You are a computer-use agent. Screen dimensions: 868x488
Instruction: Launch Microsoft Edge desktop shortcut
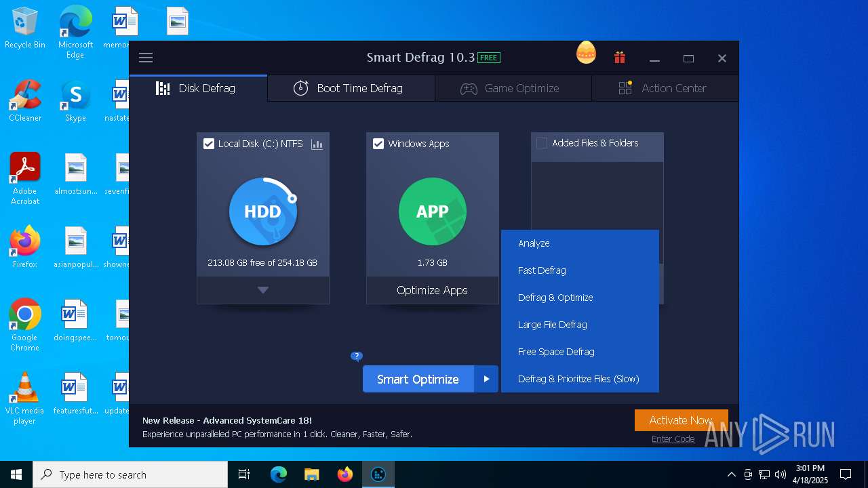click(75, 32)
